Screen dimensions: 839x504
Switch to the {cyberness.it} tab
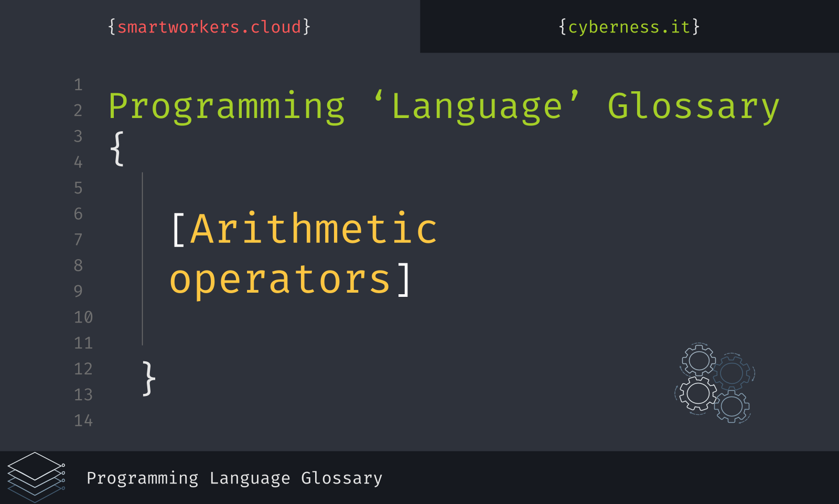[x=629, y=27]
